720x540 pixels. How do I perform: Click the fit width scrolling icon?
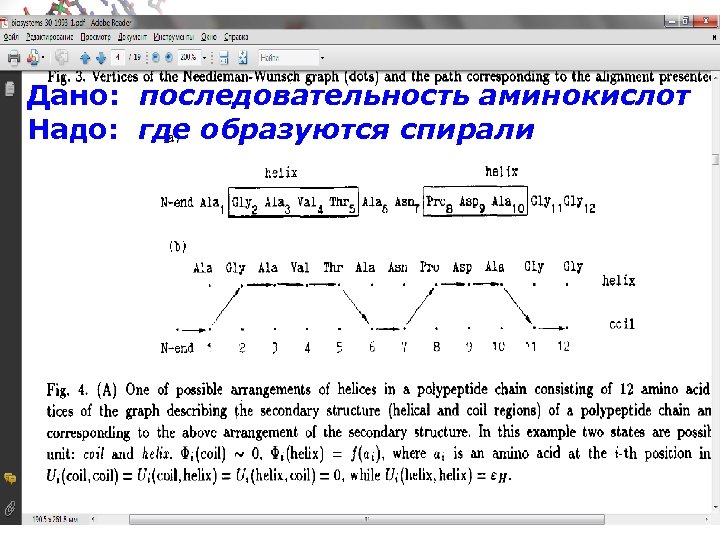[224, 57]
